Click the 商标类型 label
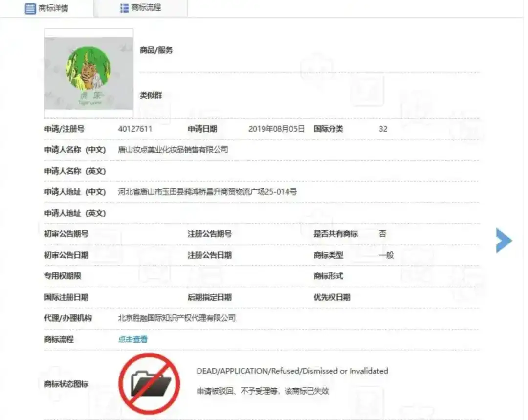528x420 pixels. coord(329,255)
